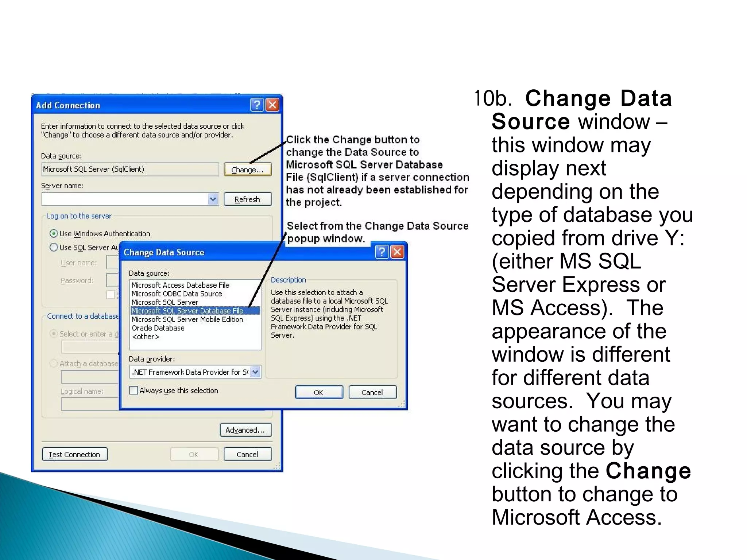Click the Microsoft SQL Server (SqlClient) data source field
Viewport: 747px width, 560px height.
pos(130,169)
